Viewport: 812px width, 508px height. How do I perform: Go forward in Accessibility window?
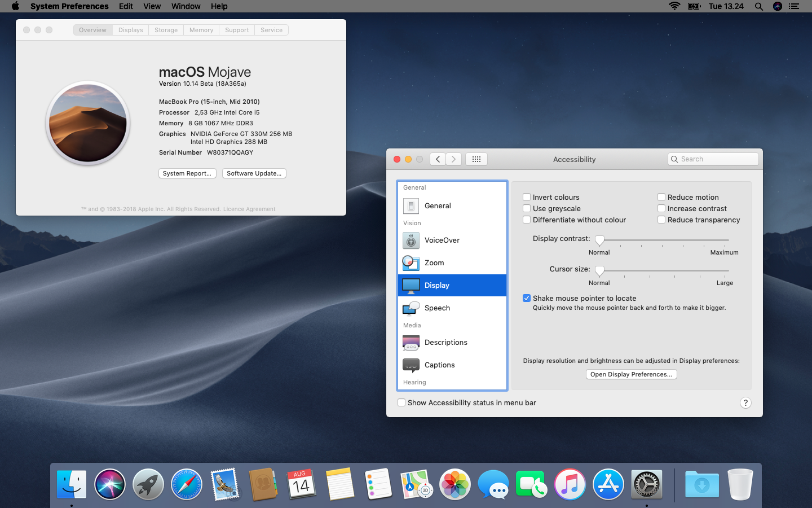[454, 159]
